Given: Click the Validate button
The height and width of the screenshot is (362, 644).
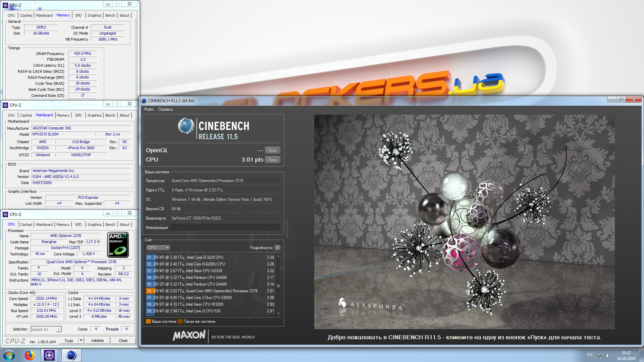Looking at the screenshot, I should pos(97,341).
